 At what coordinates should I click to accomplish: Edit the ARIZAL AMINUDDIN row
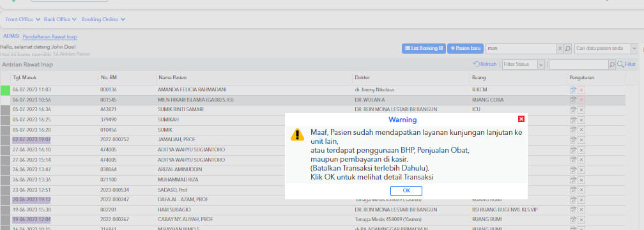(x=573, y=170)
